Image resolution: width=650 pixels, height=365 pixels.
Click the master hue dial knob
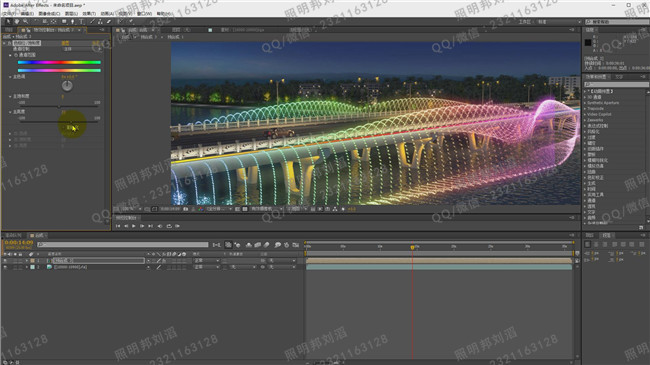point(67,86)
